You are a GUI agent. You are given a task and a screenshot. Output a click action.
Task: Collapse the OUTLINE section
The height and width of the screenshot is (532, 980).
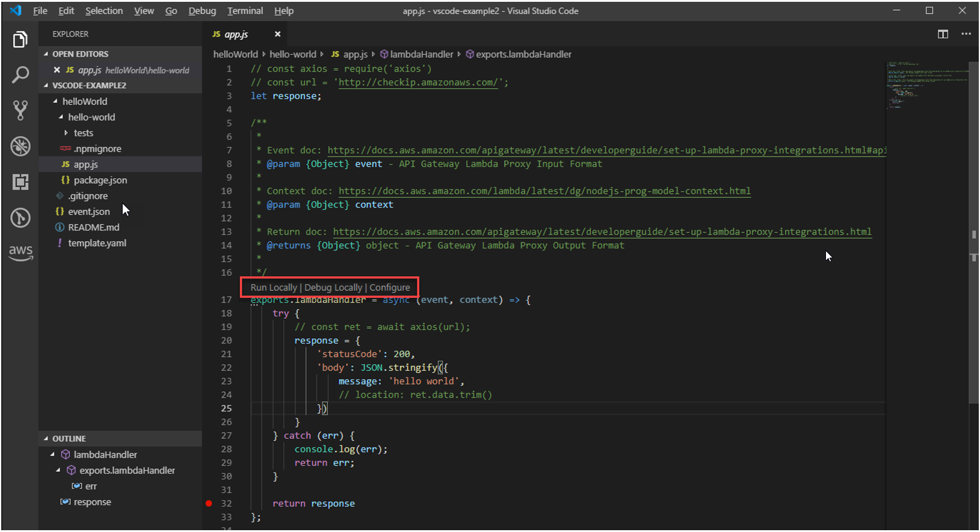69,439
